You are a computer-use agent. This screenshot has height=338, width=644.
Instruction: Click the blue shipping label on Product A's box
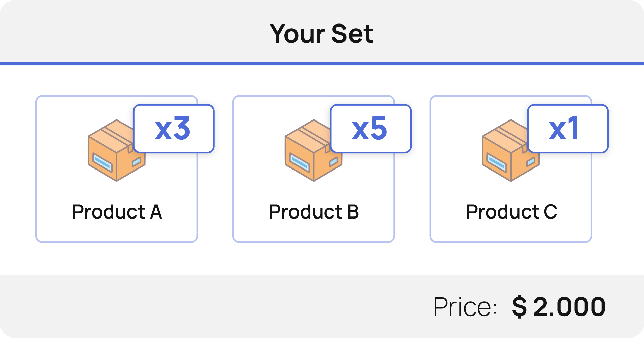(x=102, y=162)
